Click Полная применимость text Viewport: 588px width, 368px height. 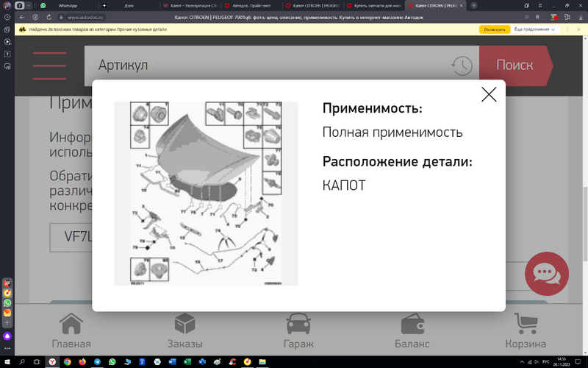point(392,132)
